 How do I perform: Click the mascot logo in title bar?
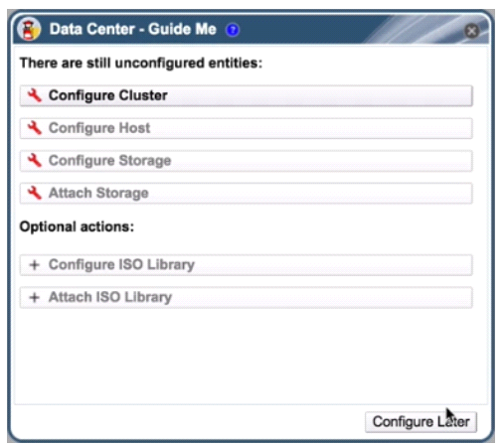pos(29,29)
